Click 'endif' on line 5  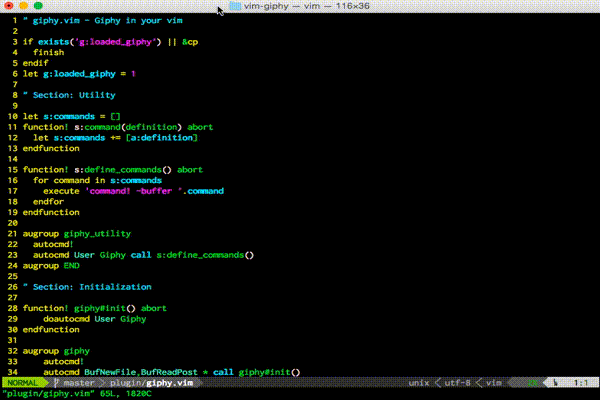(x=36, y=63)
